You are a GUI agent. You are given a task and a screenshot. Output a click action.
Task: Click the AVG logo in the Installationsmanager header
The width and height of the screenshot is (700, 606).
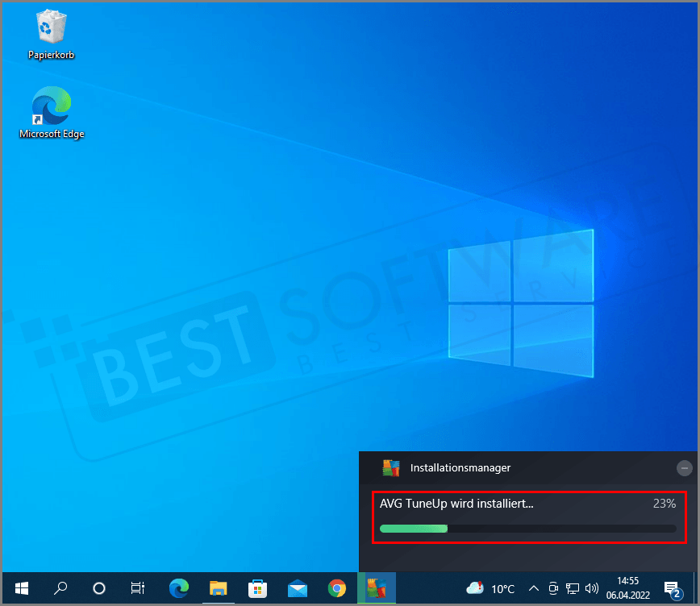click(390, 467)
